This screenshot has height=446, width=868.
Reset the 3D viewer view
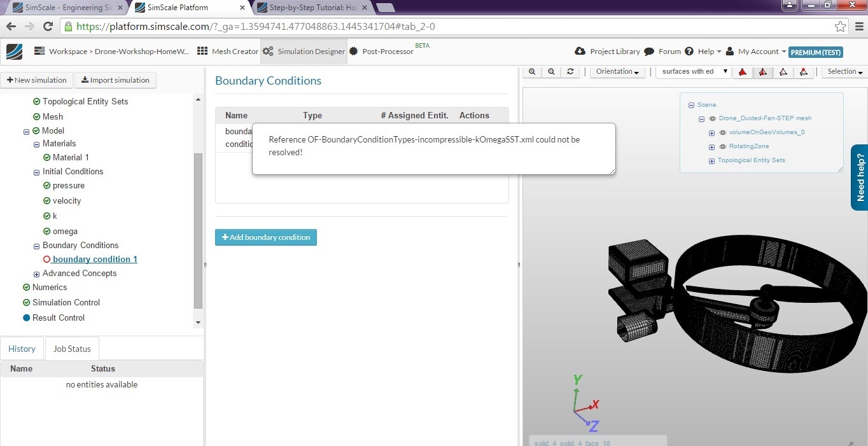point(570,72)
